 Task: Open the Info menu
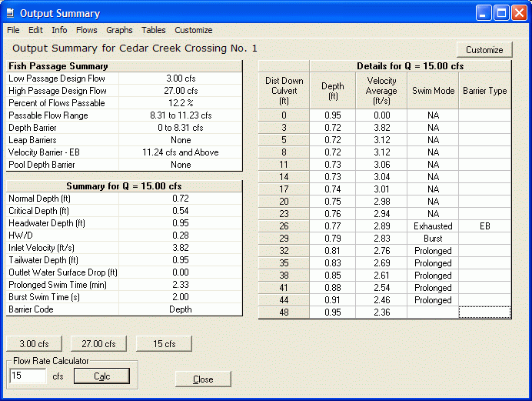pos(59,30)
